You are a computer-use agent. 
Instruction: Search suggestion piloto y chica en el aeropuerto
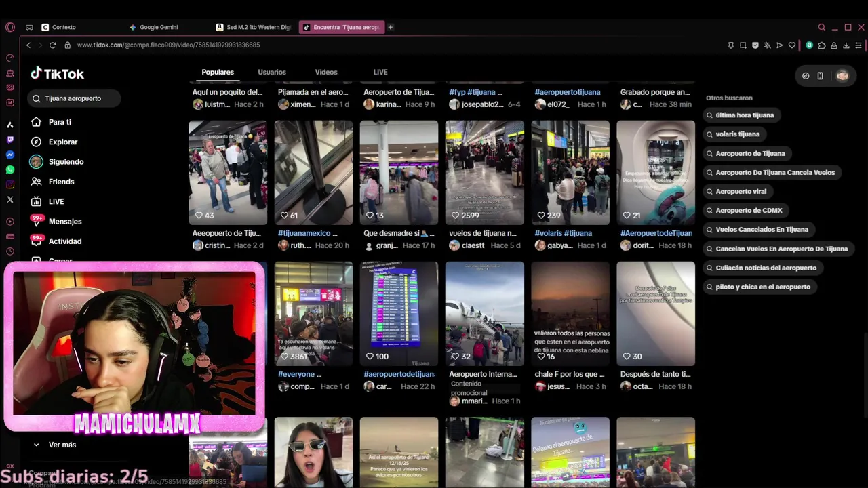click(x=758, y=287)
